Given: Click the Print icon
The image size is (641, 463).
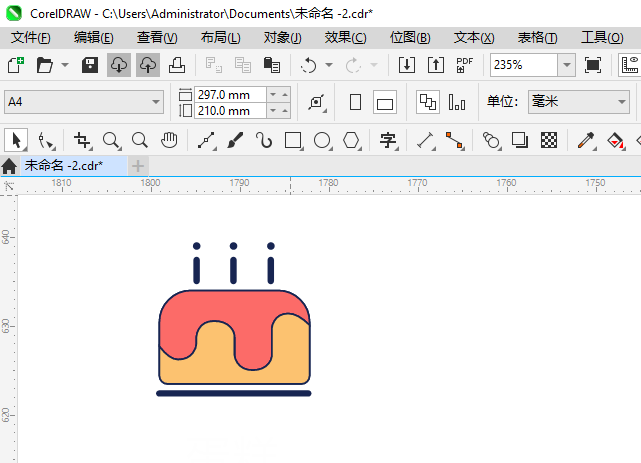Looking at the screenshot, I should tap(177, 65).
